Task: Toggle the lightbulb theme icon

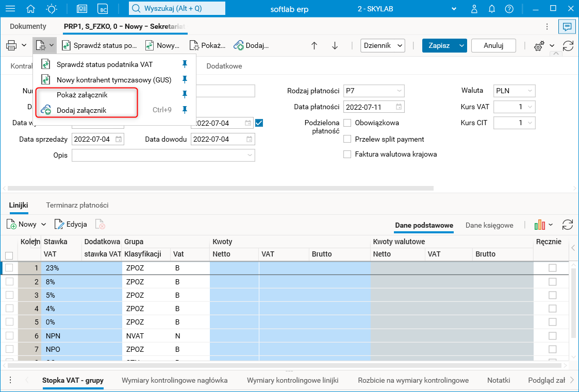Action: click(52, 9)
